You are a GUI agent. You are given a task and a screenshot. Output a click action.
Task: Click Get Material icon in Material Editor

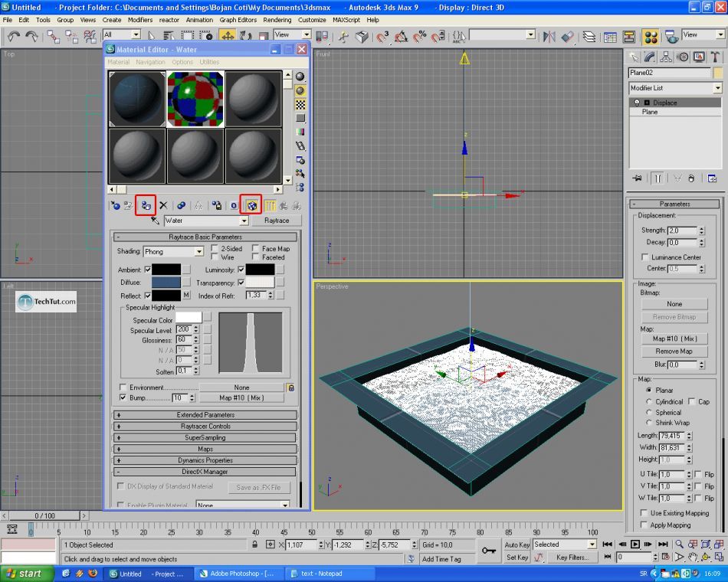click(x=115, y=205)
